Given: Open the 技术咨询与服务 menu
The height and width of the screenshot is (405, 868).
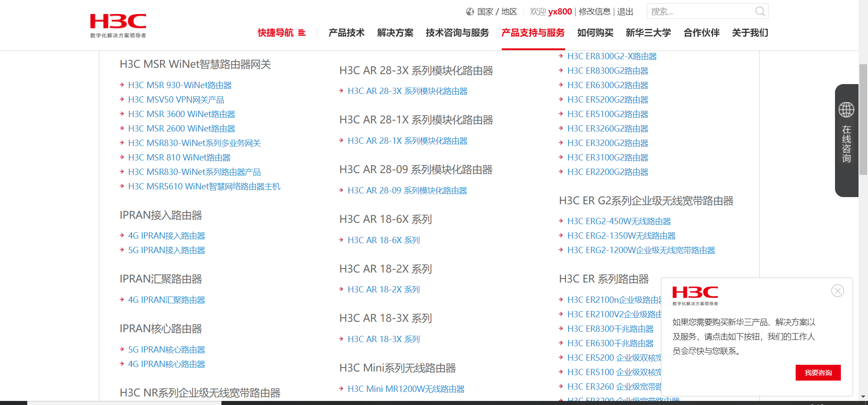Looking at the screenshot, I should tap(457, 33).
